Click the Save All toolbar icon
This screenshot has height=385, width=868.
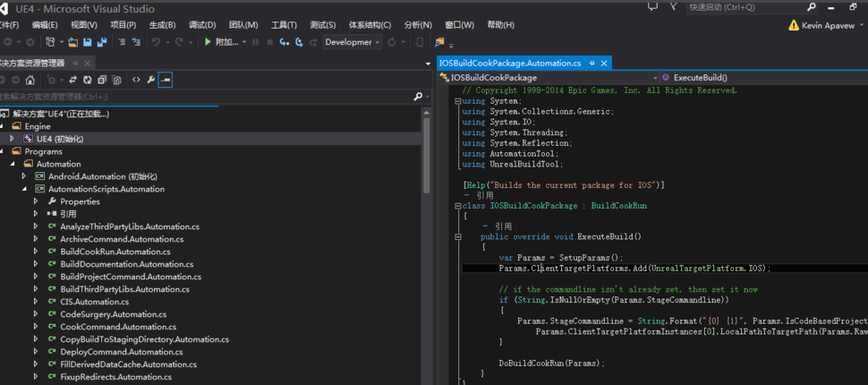pos(101,42)
